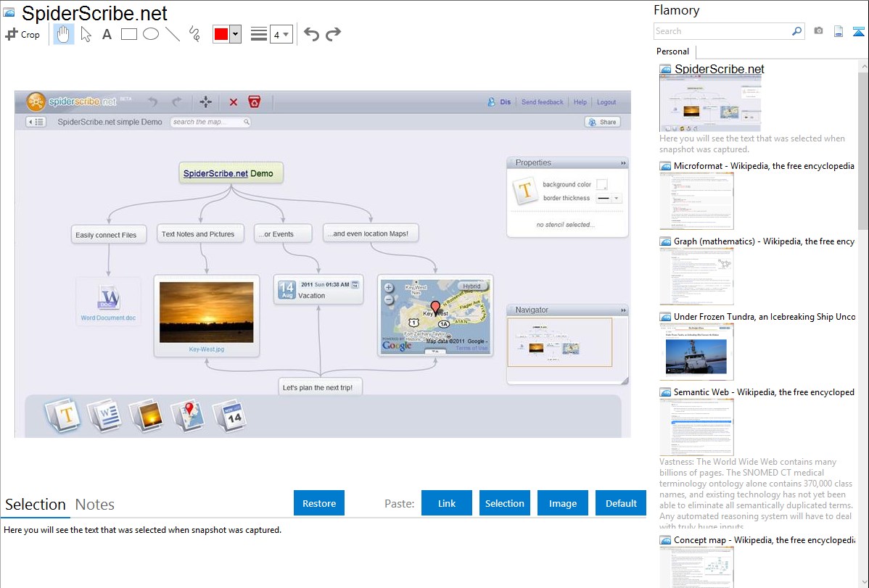Click the Paste Link button
869x588 pixels.
[447, 503]
